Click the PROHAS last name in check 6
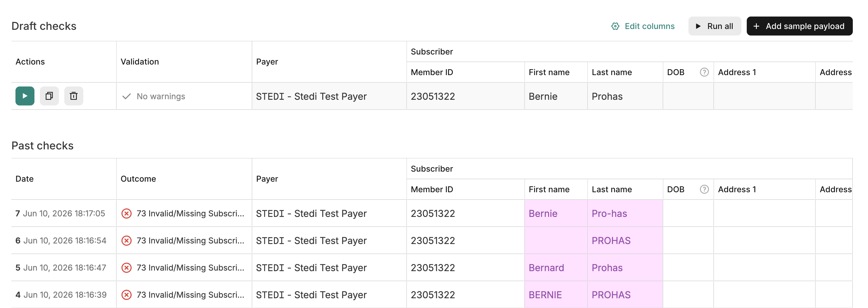The image size is (868, 308). pos(626,240)
